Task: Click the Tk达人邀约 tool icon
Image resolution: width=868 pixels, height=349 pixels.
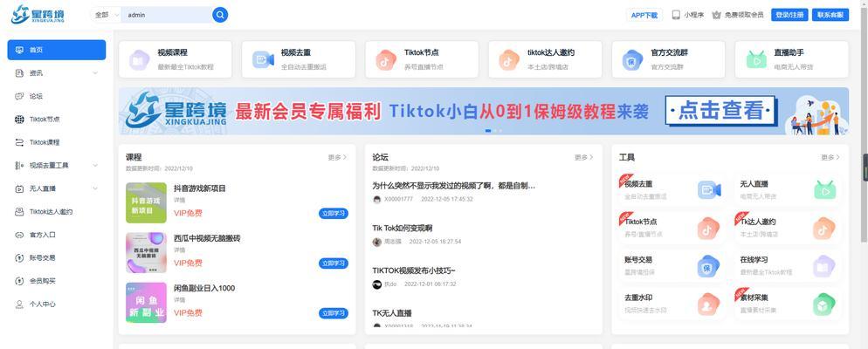Action: click(x=824, y=228)
